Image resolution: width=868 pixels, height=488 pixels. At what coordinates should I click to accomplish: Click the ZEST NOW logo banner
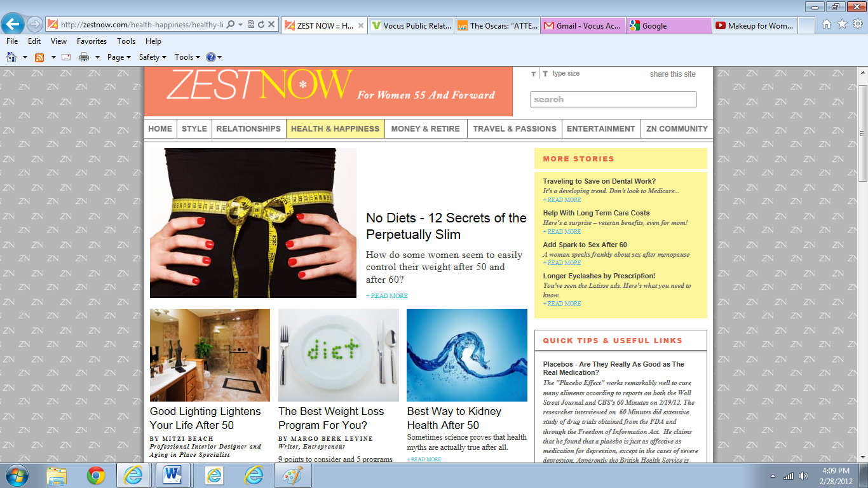click(329, 91)
